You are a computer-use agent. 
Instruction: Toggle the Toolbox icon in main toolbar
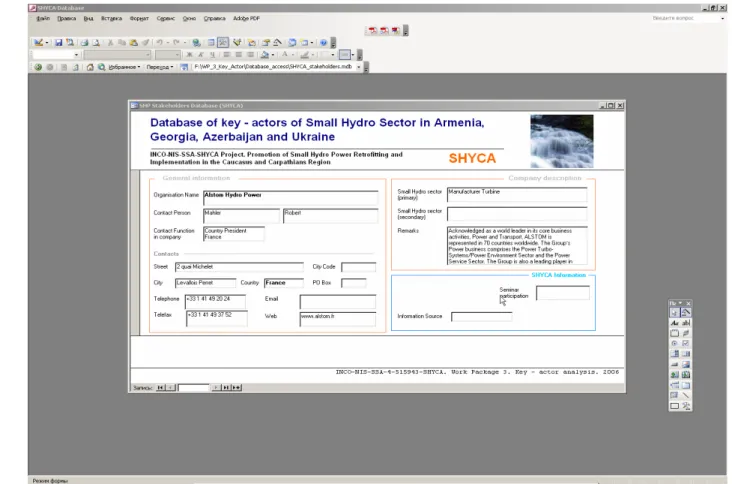point(223,42)
